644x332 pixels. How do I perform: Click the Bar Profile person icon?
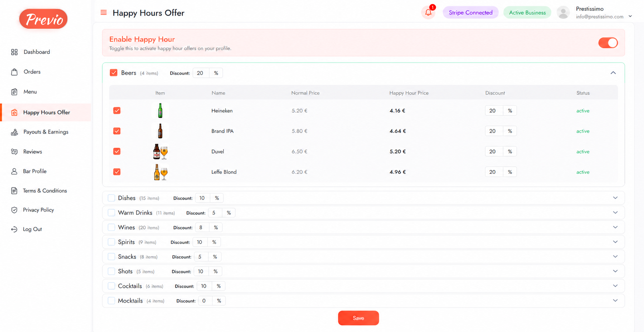[x=14, y=171]
